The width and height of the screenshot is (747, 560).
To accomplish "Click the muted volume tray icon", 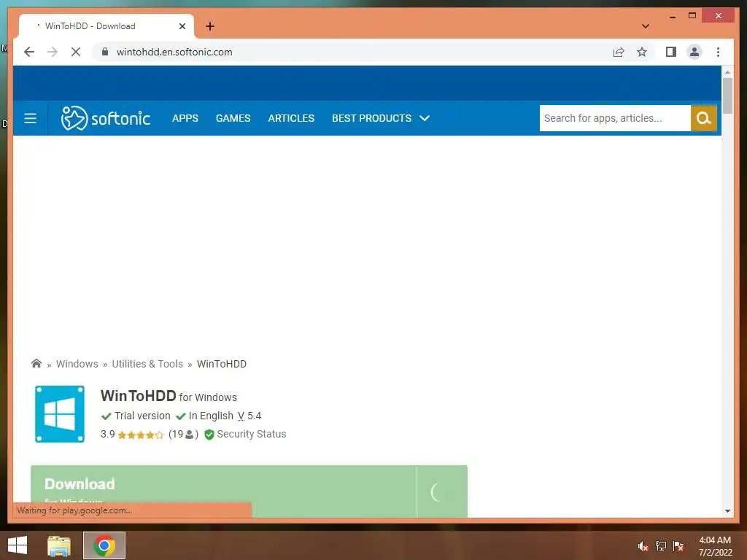I will point(643,546).
